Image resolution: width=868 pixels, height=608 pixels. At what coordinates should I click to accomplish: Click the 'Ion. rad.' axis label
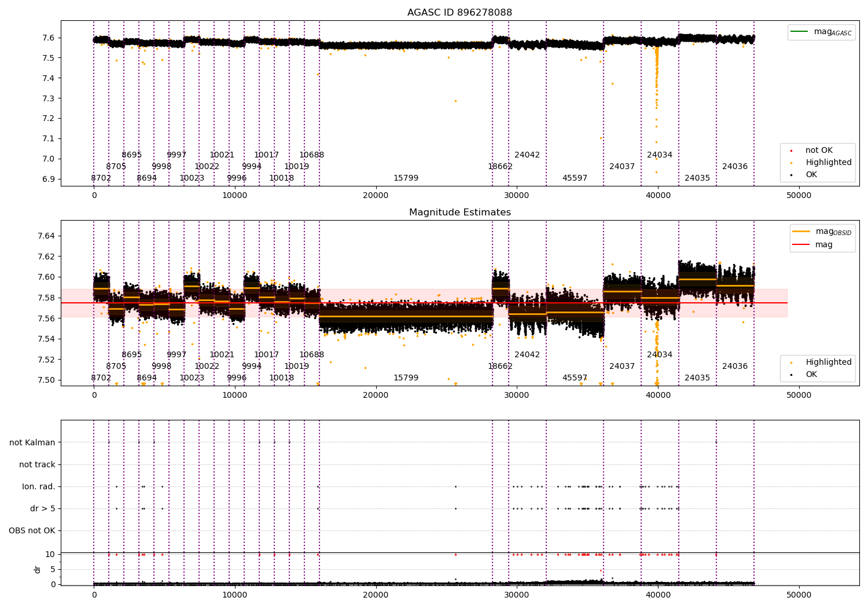pyautogui.click(x=39, y=486)
